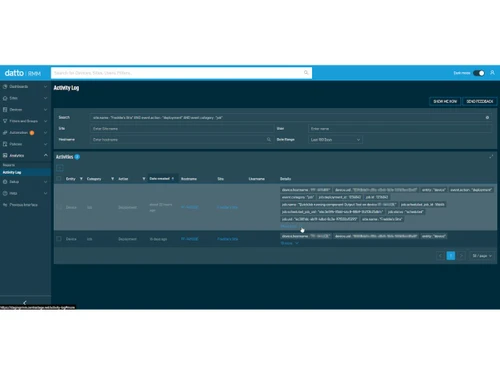Click the SEND FEEDBACK button

[x=480, y=101]
